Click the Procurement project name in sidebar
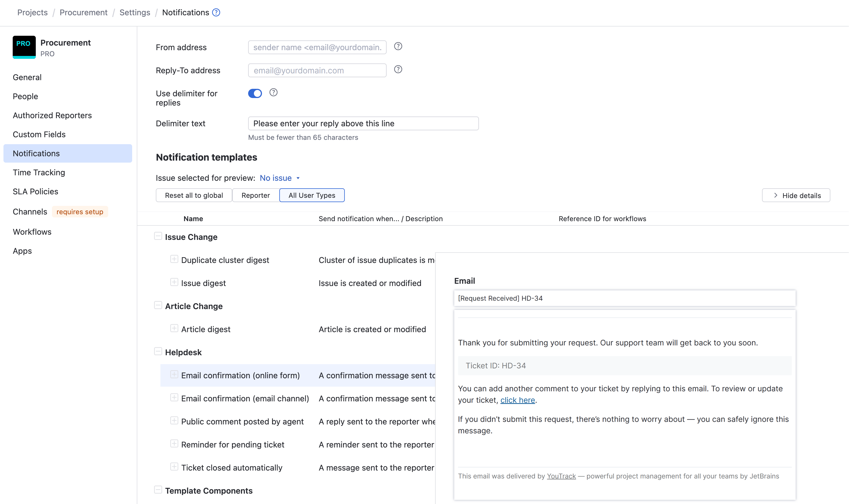The width and height of the screenshot is (850, 504). click(65, 43)
